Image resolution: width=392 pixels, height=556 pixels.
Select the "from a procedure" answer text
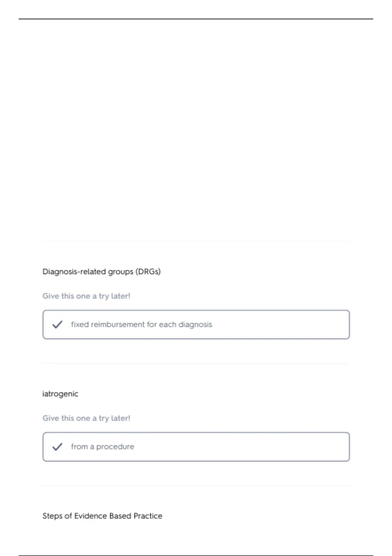(103, 447)
